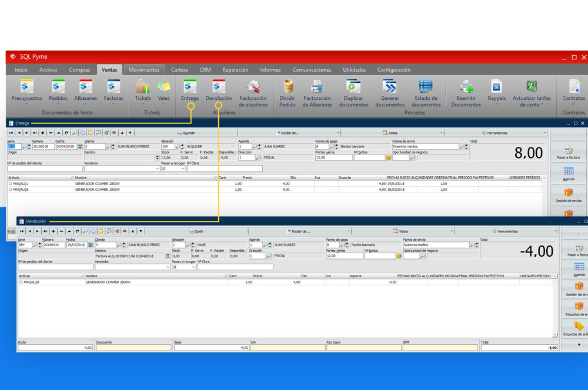Image resolution: width=588 pixels, height=390 pixels.
Task: Tick the checkbox for row MAQALQ1
Action: 10,183
